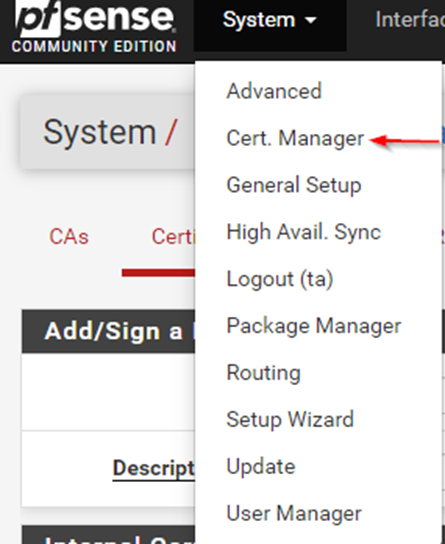
Task: Choose General Setup menu entry
Action: click(294, 185)
